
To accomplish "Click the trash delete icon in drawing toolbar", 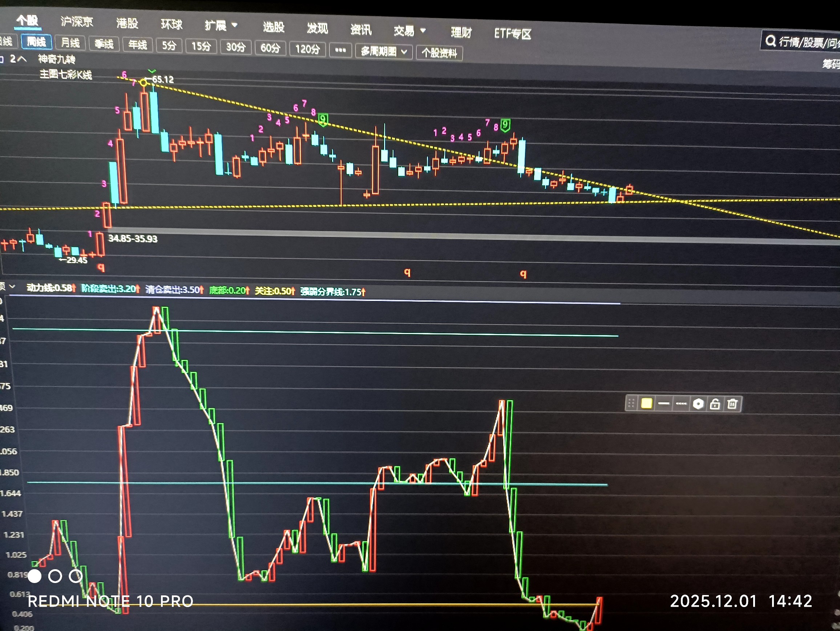I will point(732,404).
